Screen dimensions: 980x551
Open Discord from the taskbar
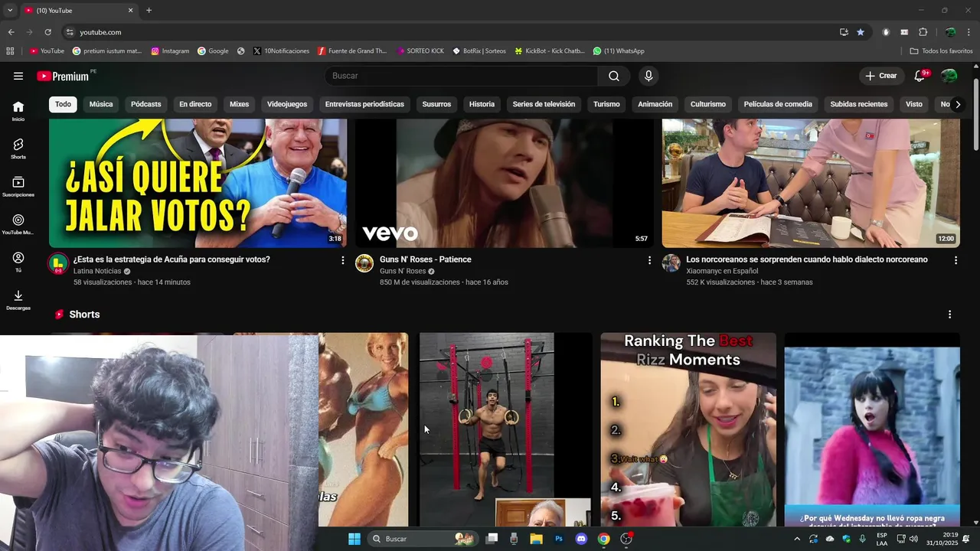coord(581,539)
